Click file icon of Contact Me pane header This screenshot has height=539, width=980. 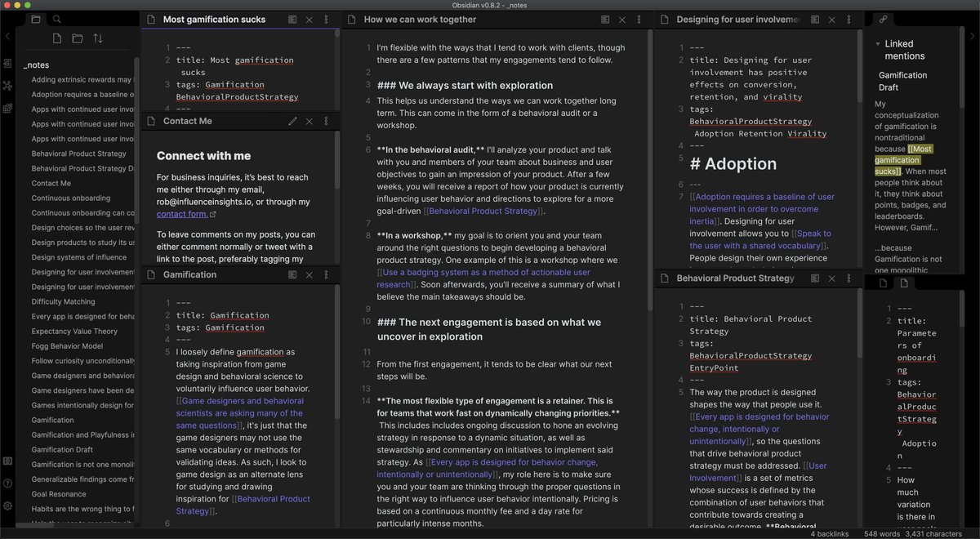(x=150, y=121)
